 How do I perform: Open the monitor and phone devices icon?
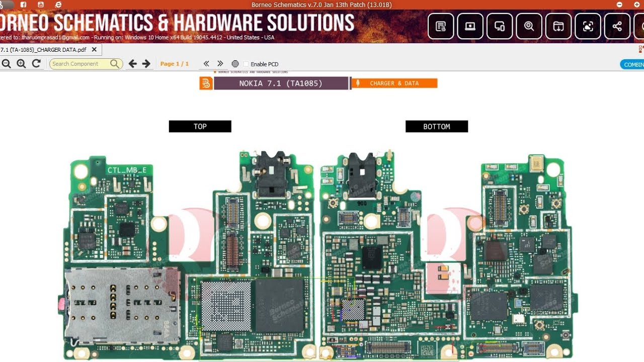click(x=500, y=26)
